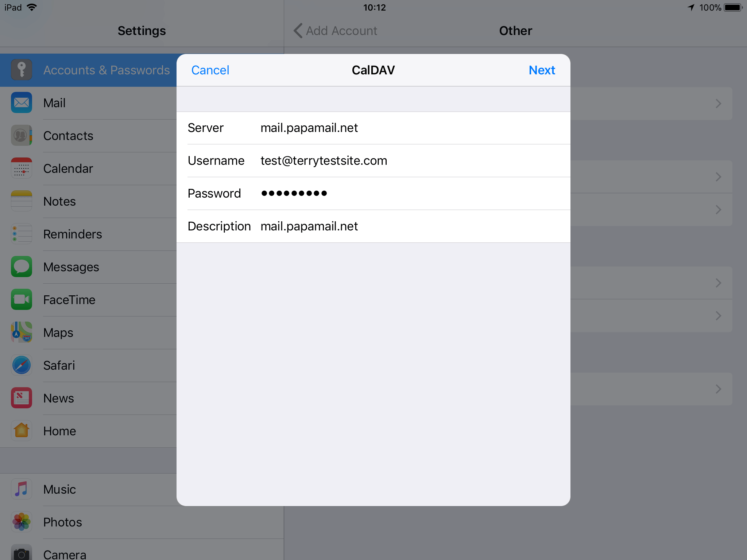Tap the CalDAV dialog title
Image resolution: width=747 pixels, height=560 pixels.
click(373, 70)
